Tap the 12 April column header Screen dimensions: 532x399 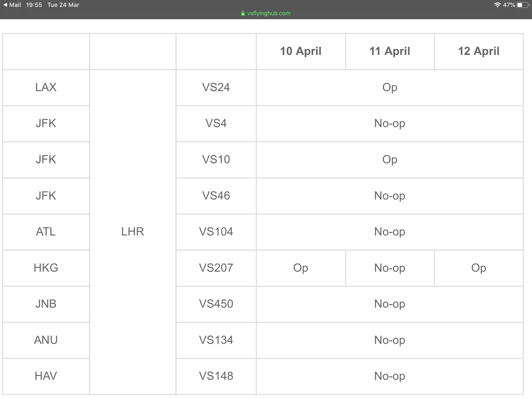coord(479,51)
